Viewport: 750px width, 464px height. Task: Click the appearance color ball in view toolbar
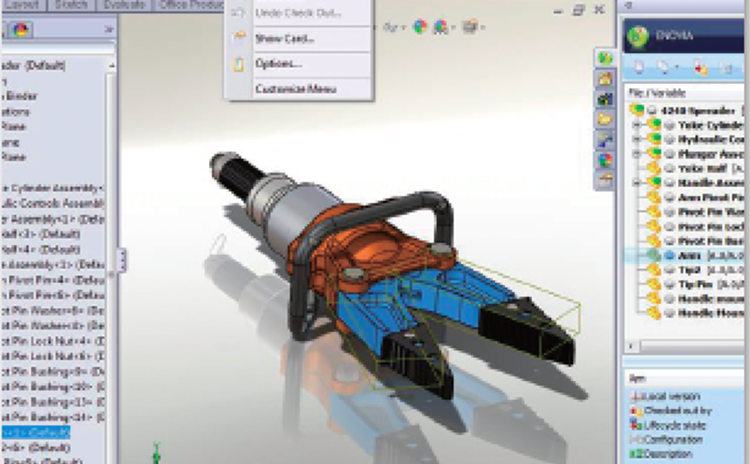[418, 27]
